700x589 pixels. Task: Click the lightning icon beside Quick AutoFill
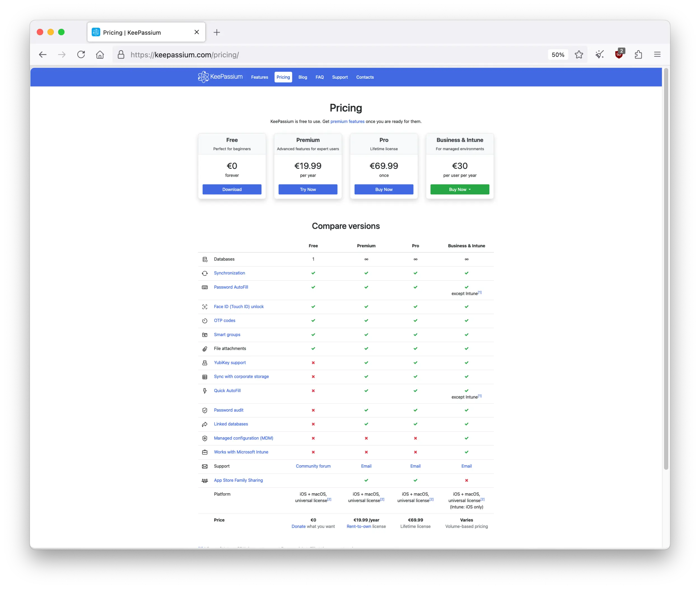point(205,391)
